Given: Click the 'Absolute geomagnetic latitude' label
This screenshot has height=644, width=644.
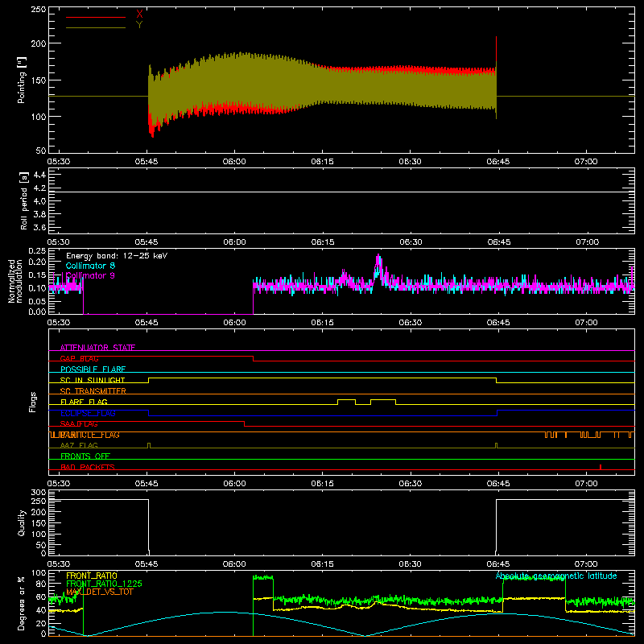Looking at the screenshot, I should [x=556, y=576].
